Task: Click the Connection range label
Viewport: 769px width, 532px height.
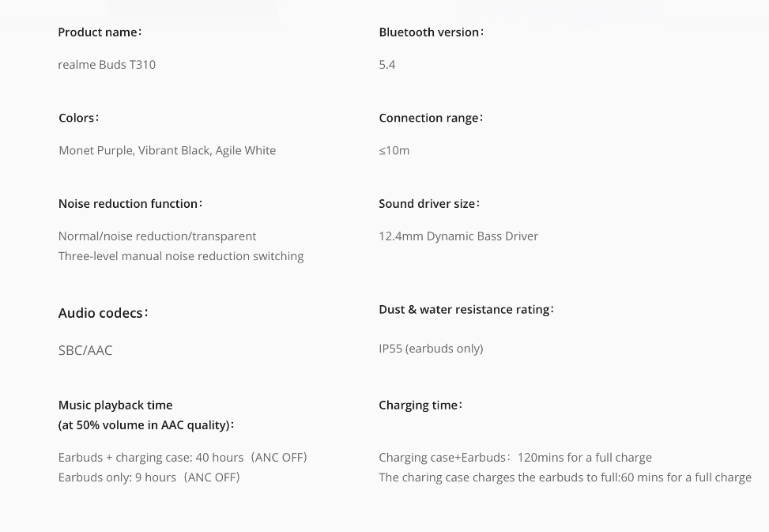Action: [x=431, y=118]
